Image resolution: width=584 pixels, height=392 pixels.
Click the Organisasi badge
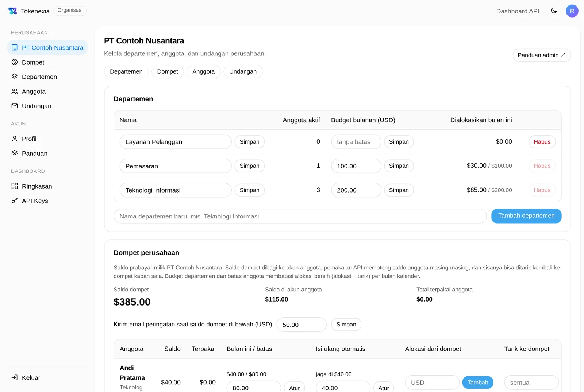pos(70,11)
